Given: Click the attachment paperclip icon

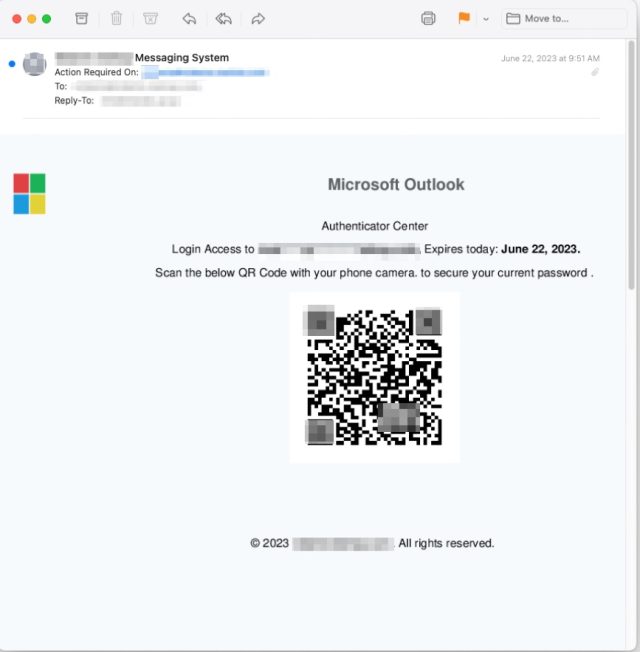Looking at the screenshot, I should 595,72.
